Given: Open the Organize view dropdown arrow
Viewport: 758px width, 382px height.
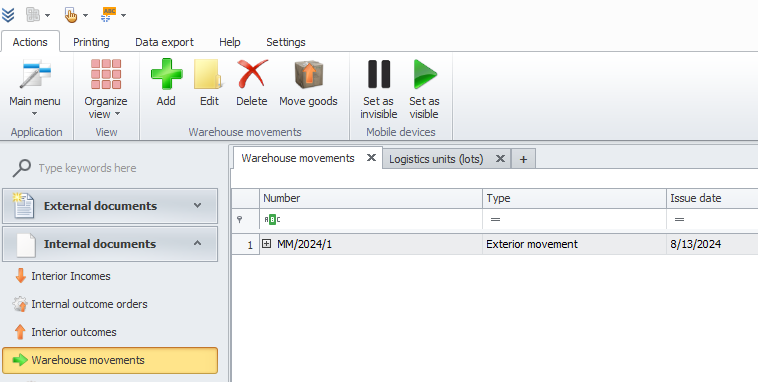Looking at the screenshot, I should (117, 115).
